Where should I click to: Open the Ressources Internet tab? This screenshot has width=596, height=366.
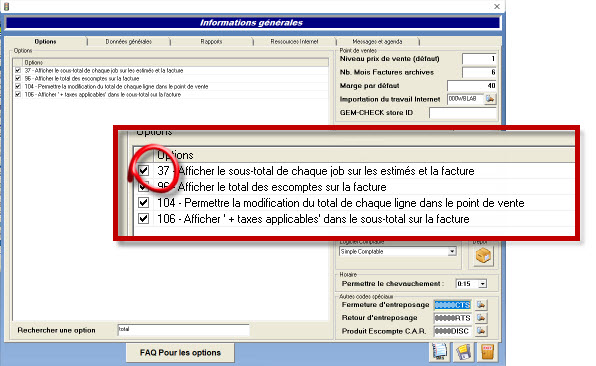coord(294,41)
